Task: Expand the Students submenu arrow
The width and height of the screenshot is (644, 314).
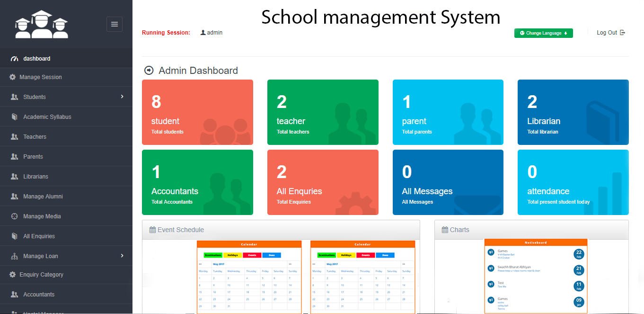Action: (122, 97)
